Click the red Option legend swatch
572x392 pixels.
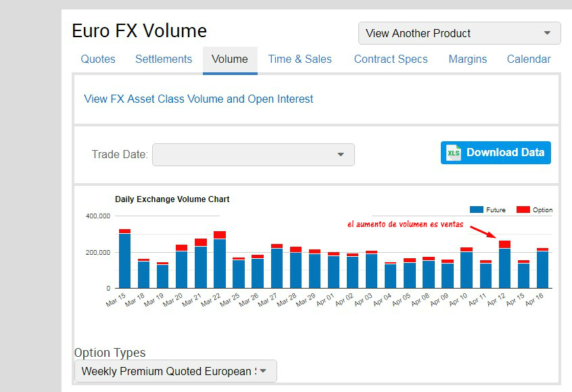523,210
